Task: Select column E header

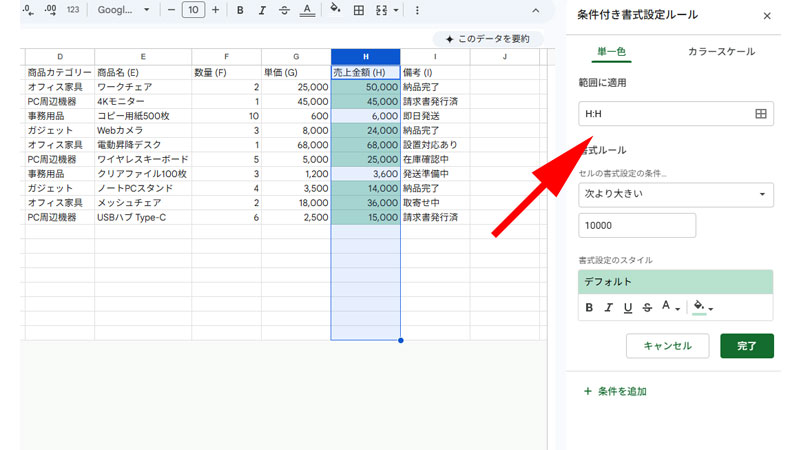Action: [143, 57]
